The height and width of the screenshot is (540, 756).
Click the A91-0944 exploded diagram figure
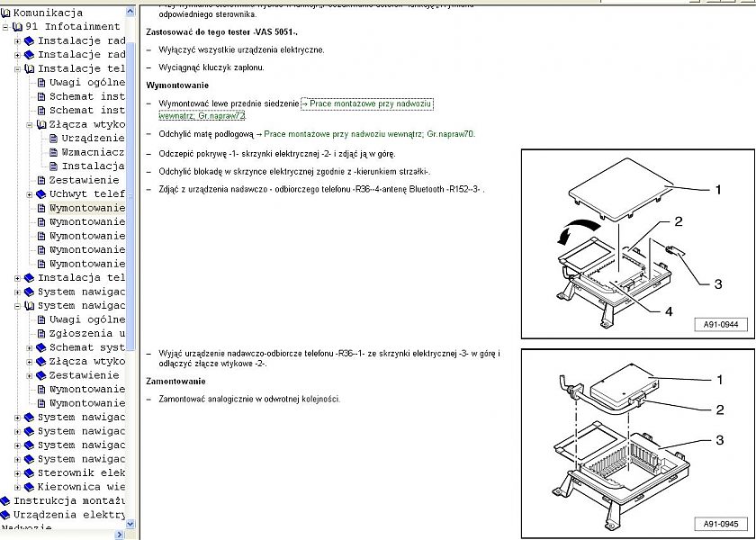pos(638,244)
